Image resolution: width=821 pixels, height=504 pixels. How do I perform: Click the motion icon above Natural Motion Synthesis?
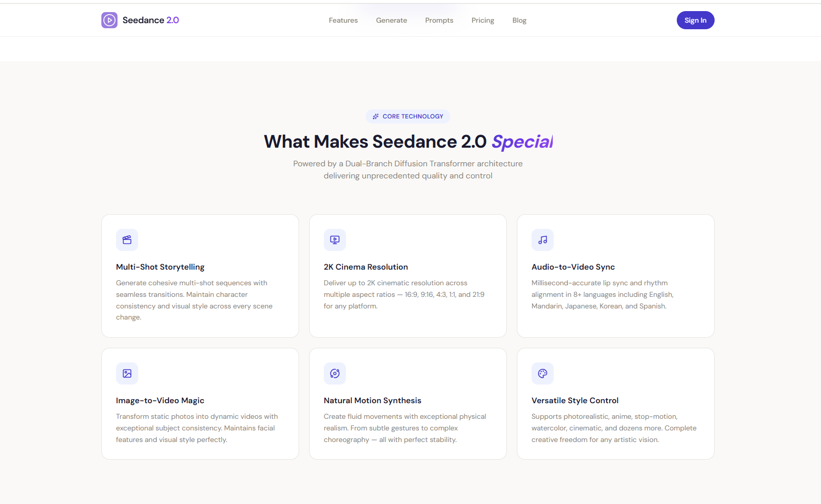click(335, 373)
